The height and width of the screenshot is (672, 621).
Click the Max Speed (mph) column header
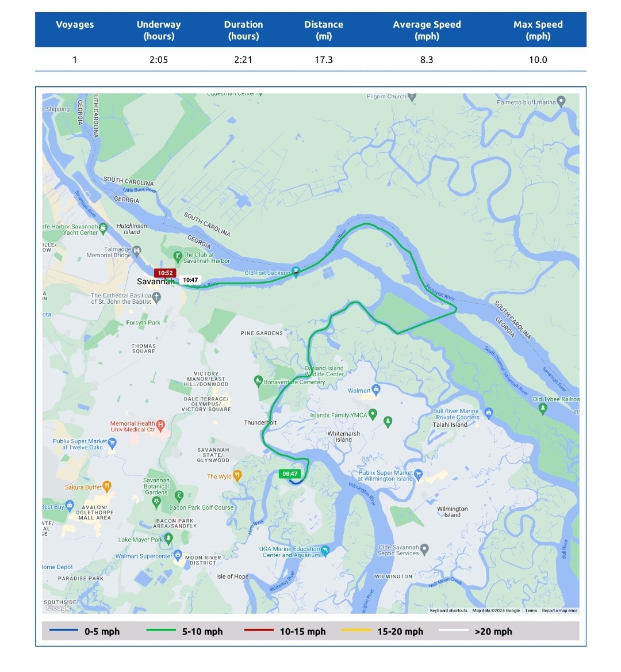(538, 30)
